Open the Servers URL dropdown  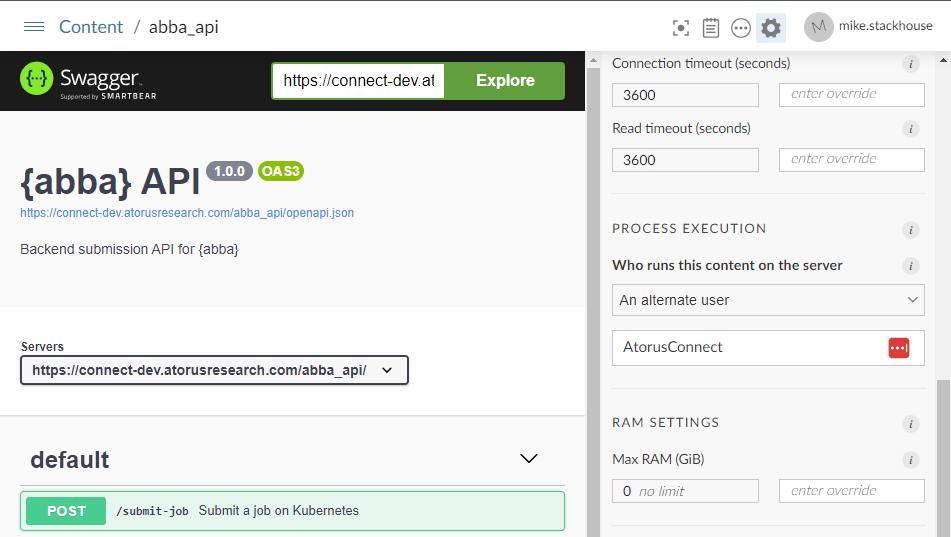click(214, 370)
